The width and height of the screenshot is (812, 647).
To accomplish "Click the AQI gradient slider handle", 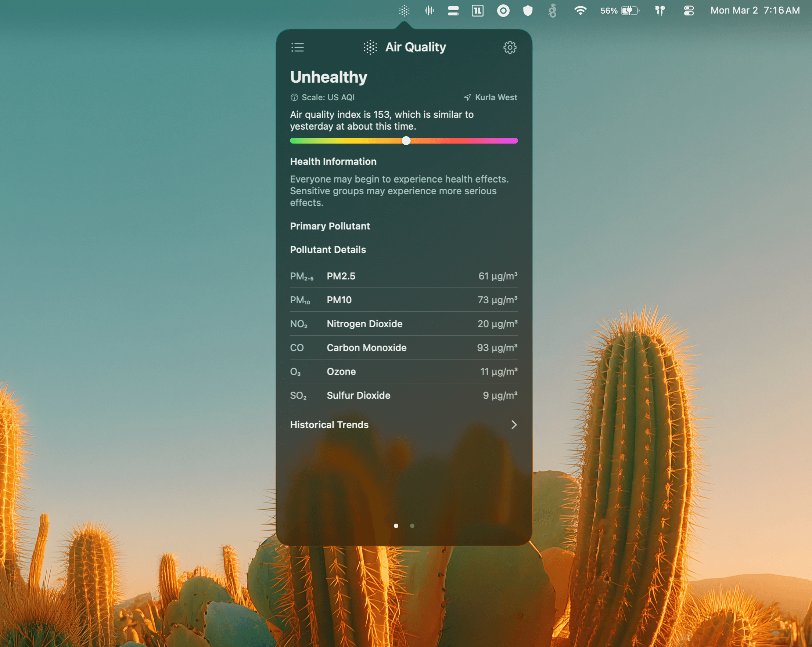I will click(406, 141).
